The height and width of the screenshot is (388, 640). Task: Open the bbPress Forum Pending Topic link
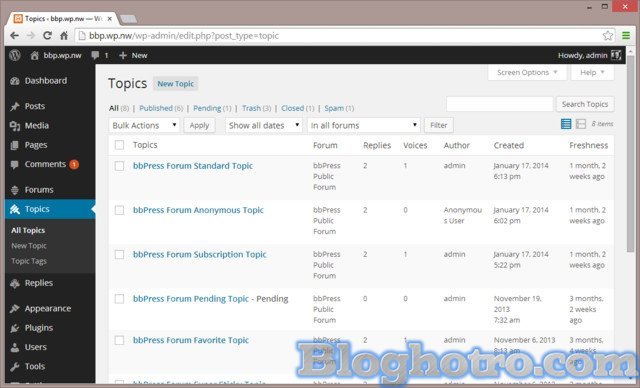click(x=191, y=299)
